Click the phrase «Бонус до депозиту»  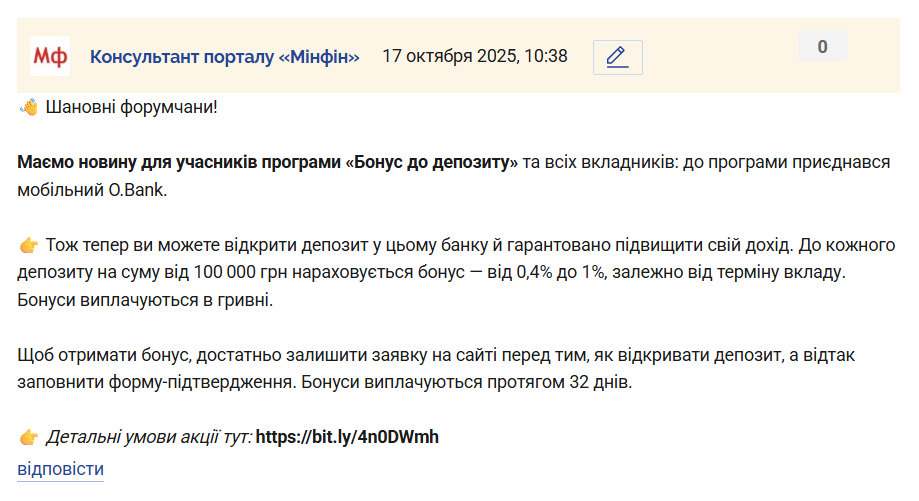point(432,162)
